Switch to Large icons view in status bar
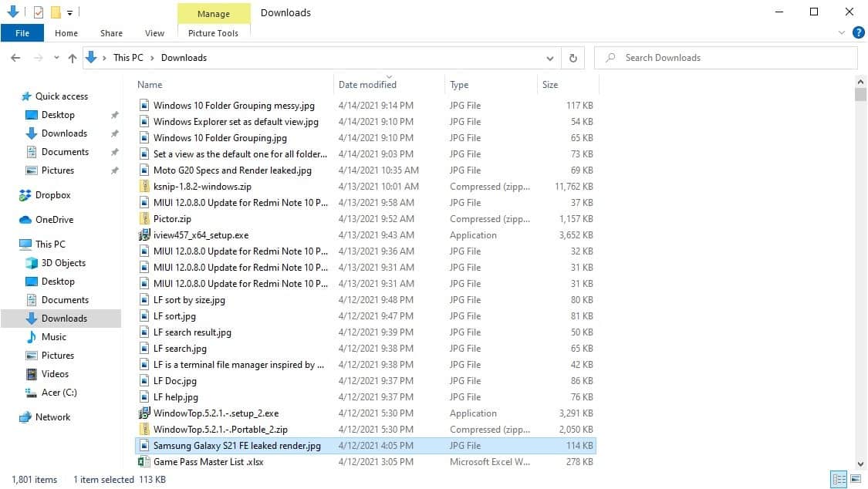Viewport: 868px width, 489px height. point(856,479)
